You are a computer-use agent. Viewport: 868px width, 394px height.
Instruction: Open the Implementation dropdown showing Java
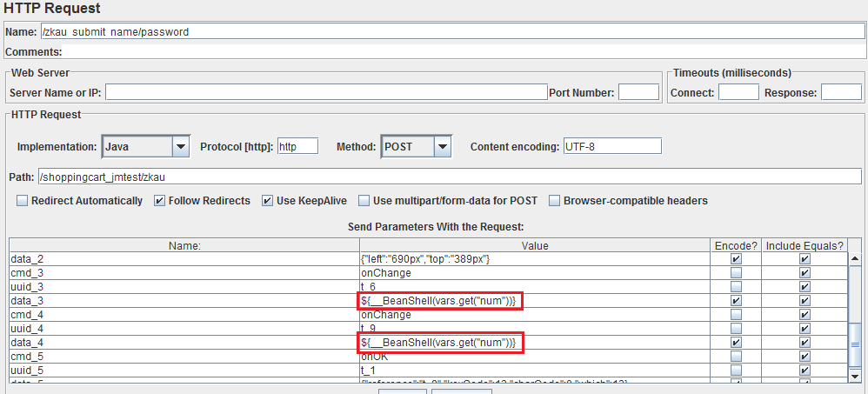(146, 147)
